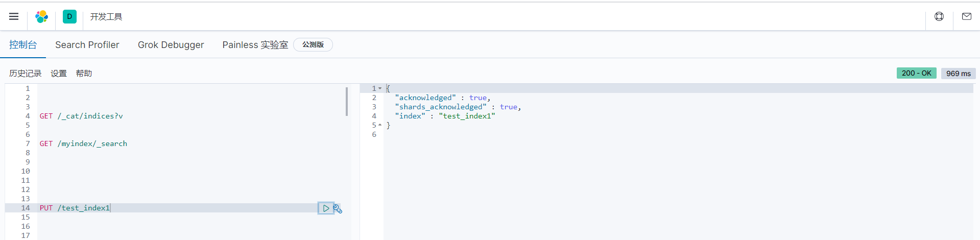Open 历史记录 history
Screen dimensions: 980x240
point(26,74)
